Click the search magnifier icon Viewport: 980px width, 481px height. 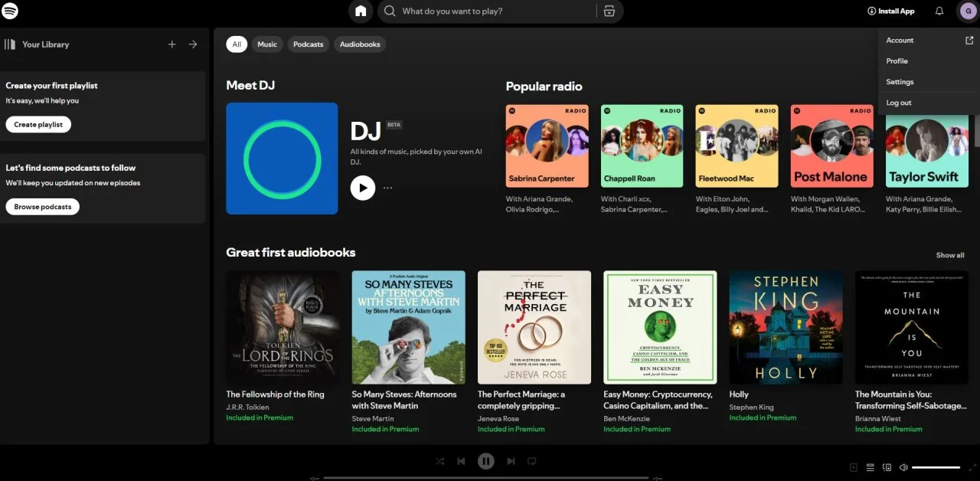tap(390, 11)
